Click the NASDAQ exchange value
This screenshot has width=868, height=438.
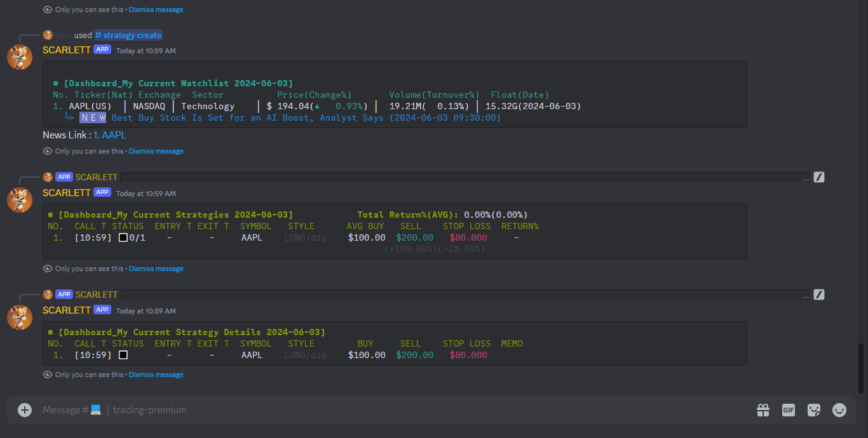click(x=149, y=106)
